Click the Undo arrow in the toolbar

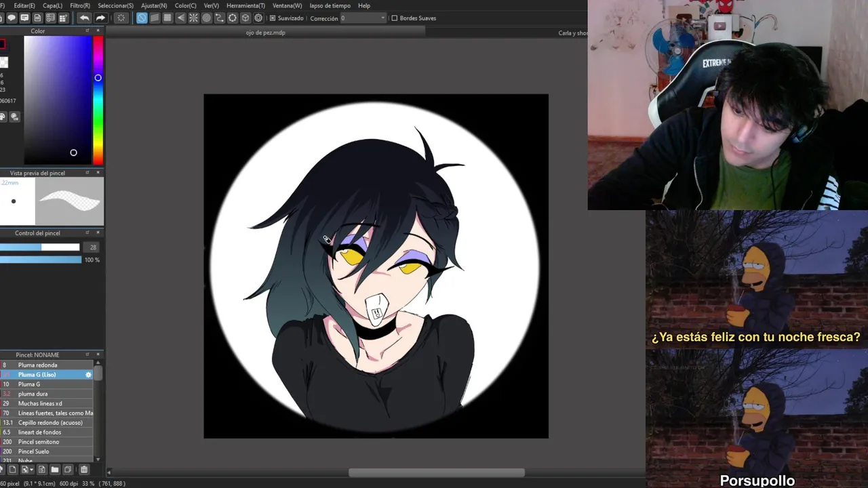tap(84, 18)
